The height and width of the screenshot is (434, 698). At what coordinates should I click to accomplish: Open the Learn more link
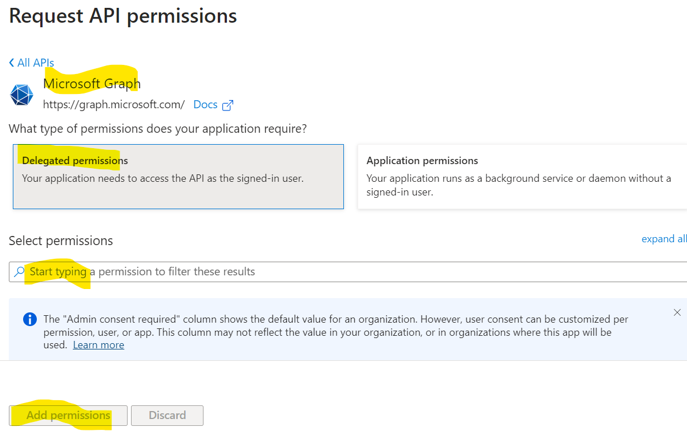pyautogui.click(x=98, y=345)
